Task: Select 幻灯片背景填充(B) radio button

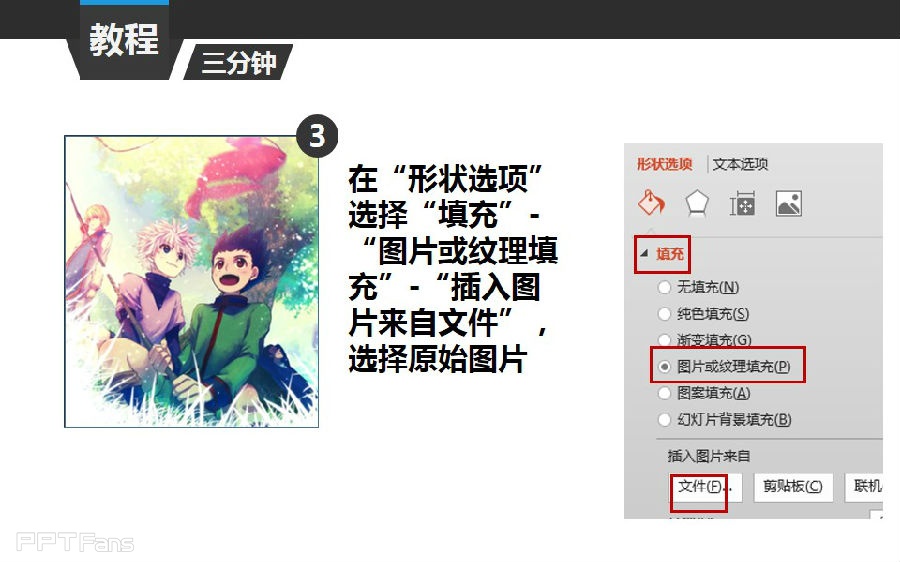Action: 664,420
